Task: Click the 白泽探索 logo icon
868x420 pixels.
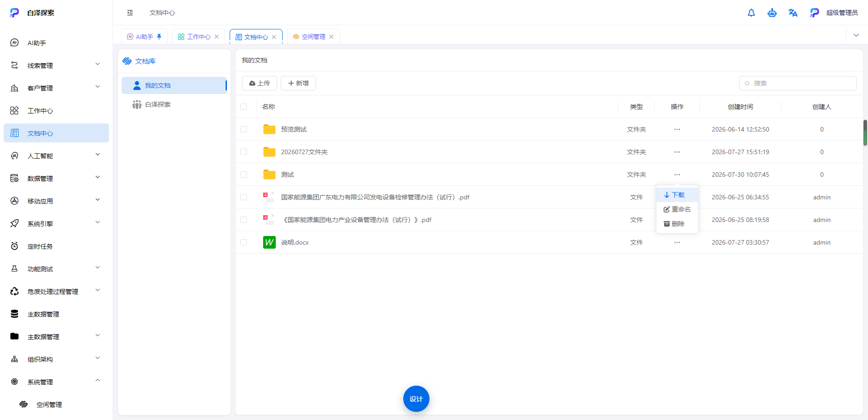Action: coord(14,13)
